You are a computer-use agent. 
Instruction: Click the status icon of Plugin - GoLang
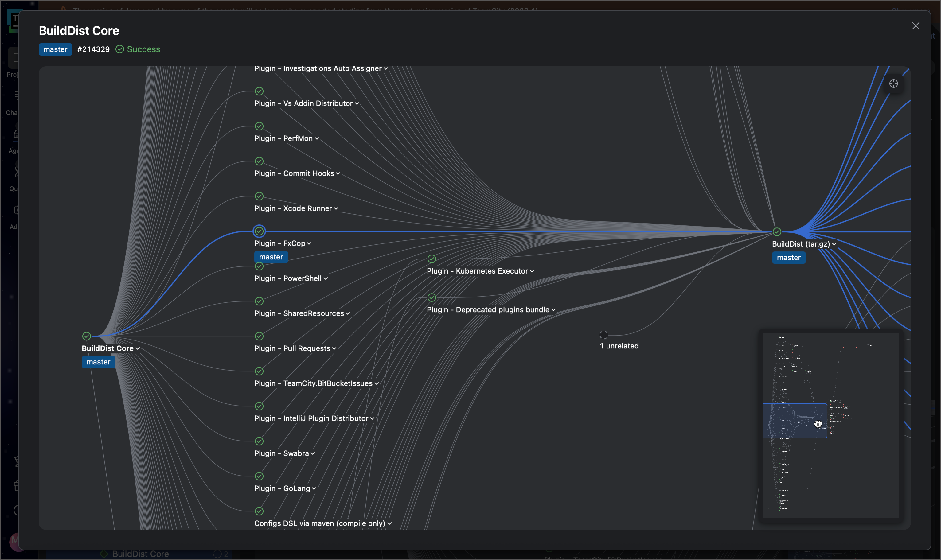coord(259,476)
